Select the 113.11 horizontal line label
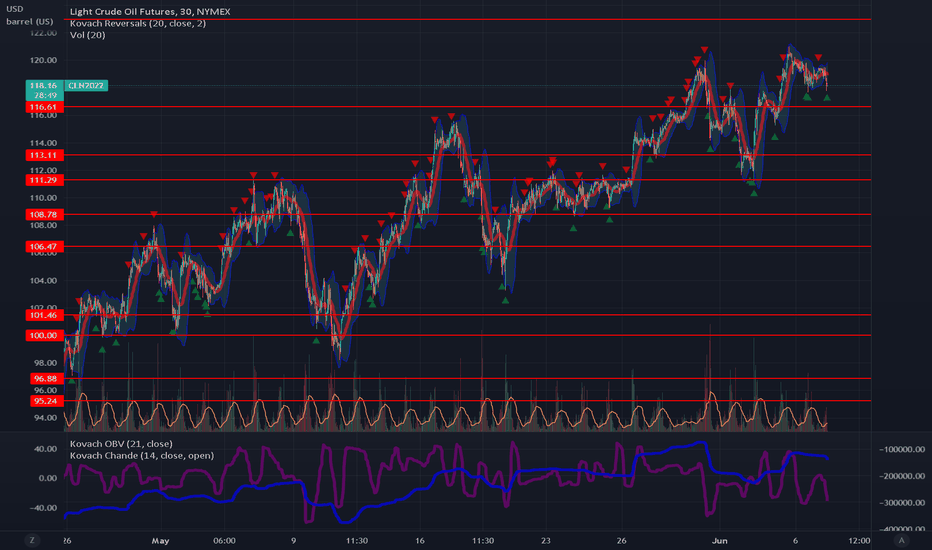The height and width of the screenshot is (550, 932). coord(45,155)
